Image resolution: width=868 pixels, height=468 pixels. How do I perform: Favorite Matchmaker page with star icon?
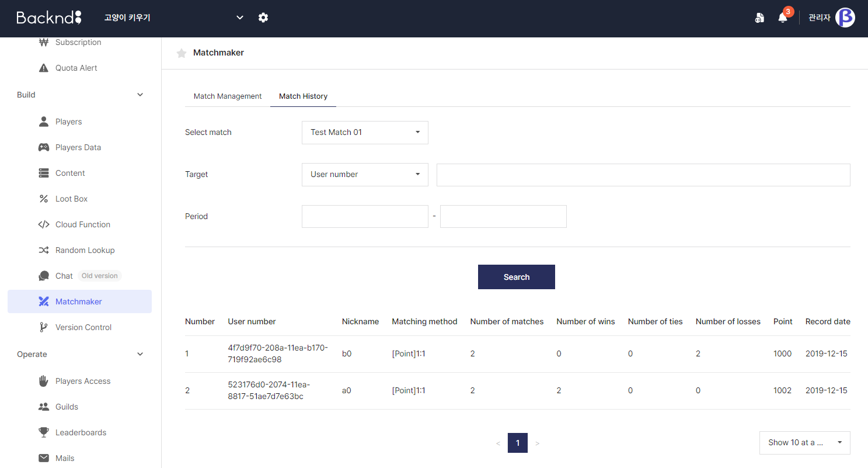pos(182,53)
